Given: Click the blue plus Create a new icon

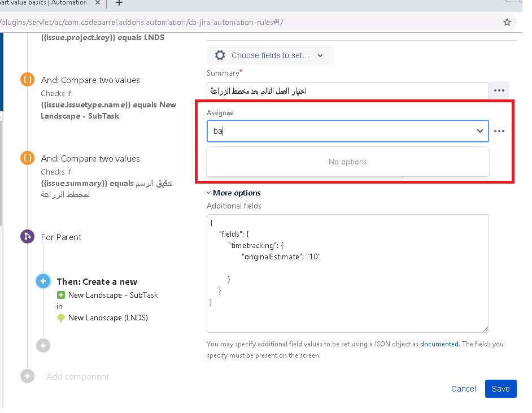Looking at the screenshot, I should [x=43, y=281].
